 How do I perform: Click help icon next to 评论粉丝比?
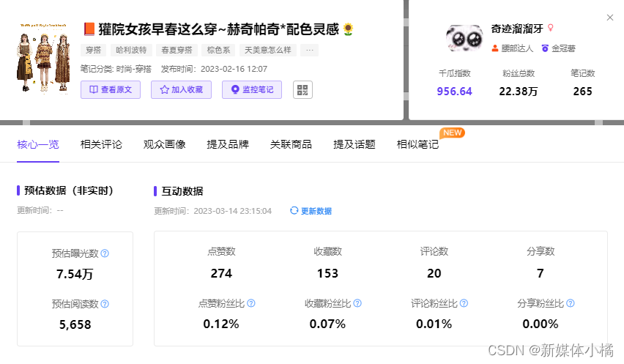pyautogui.click(x=464, y=303)
